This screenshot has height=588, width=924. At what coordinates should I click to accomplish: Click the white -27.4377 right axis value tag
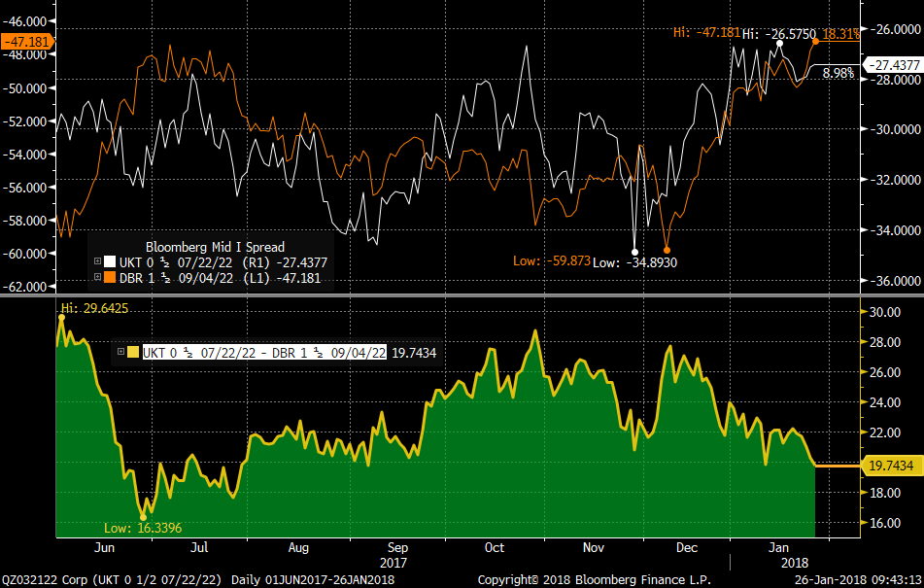coord(895,65)
